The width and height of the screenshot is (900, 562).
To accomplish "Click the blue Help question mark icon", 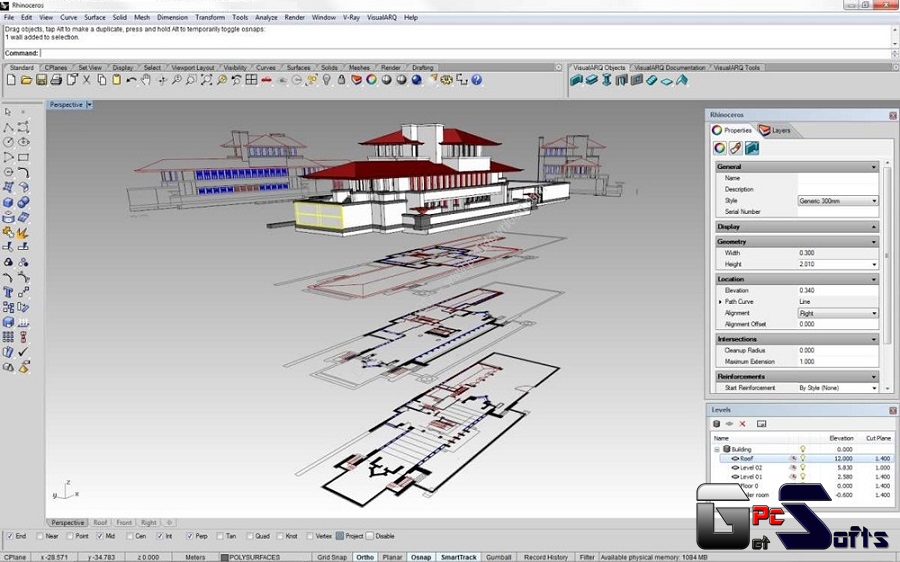I will coord(476,80).
